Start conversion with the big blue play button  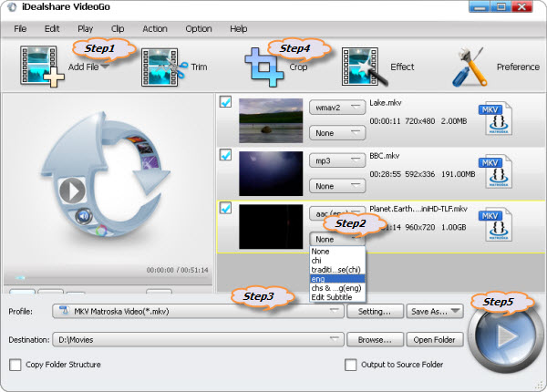coord(505,336)
